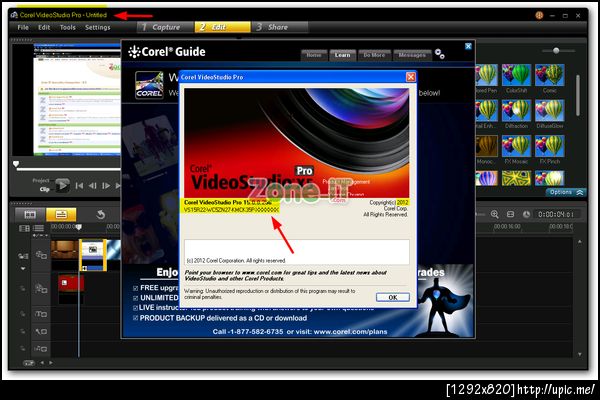The image size is (600, 400).
Task: Open the Settings menu
Action: point(98,27)
